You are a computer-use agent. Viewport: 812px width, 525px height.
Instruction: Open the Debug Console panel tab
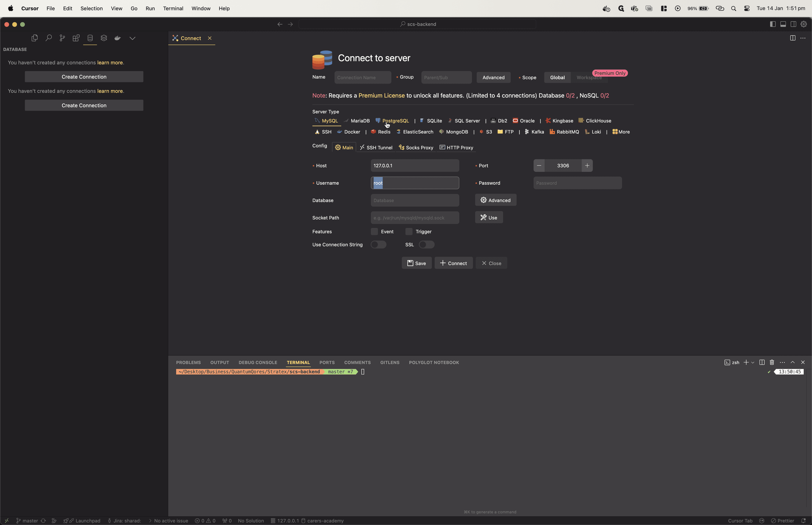tap(258, 363)
